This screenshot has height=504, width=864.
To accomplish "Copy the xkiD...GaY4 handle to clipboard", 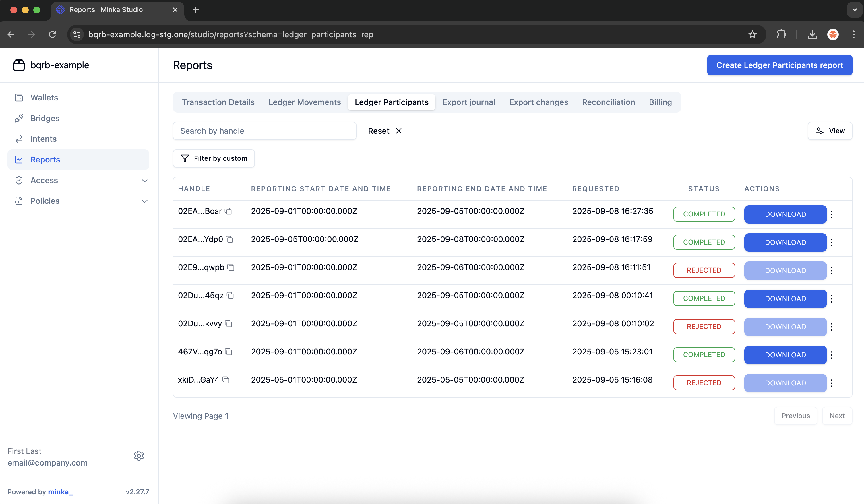I will click(x=226, y=380).
